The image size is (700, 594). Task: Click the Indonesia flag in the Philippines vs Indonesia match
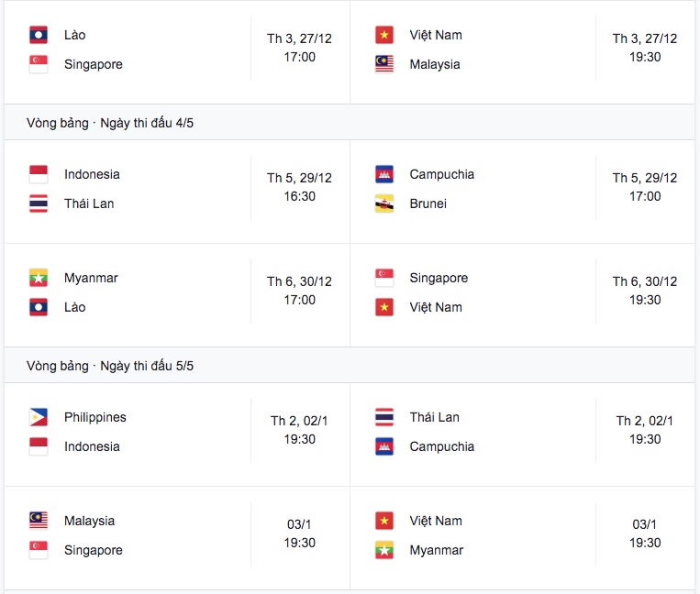click(39, 446)
